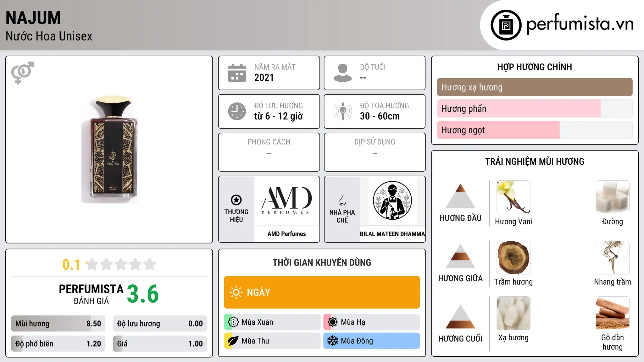
Task: Click the calendar icon beside Năm ra mắt
Action: point(237,73)
